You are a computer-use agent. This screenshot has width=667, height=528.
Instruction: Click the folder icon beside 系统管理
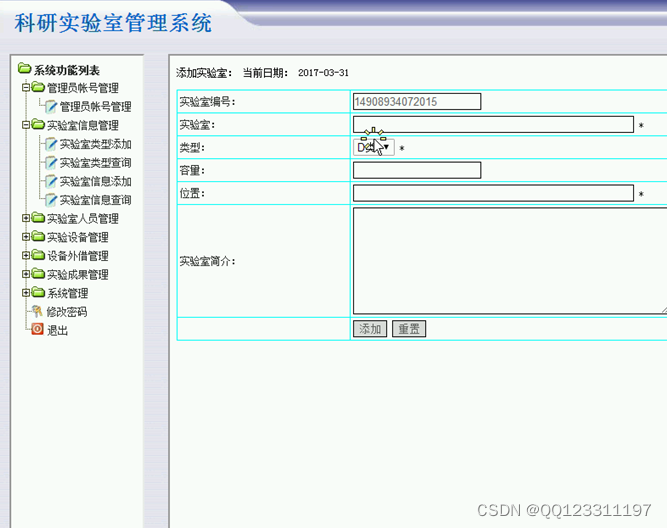click(38, 292)
